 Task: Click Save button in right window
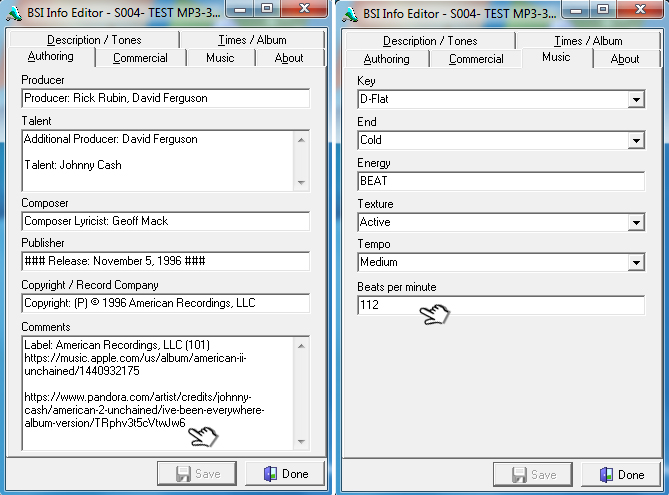coord(532,475)
